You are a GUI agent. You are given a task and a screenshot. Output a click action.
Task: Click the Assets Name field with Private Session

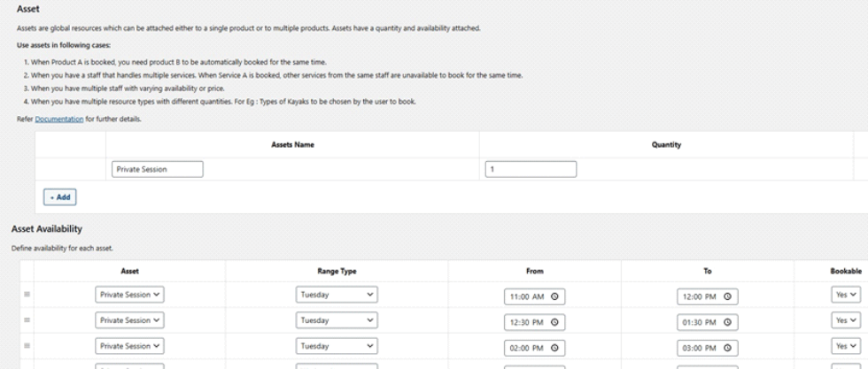[159, 169]
